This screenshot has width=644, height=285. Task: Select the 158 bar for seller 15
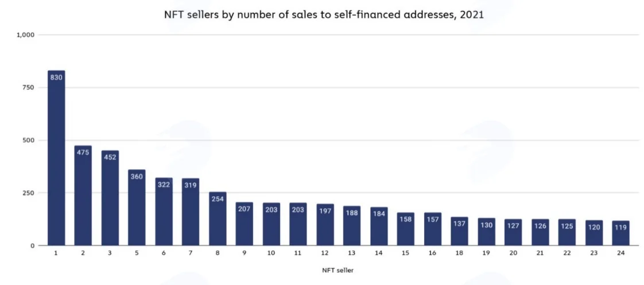coord(406,229)
